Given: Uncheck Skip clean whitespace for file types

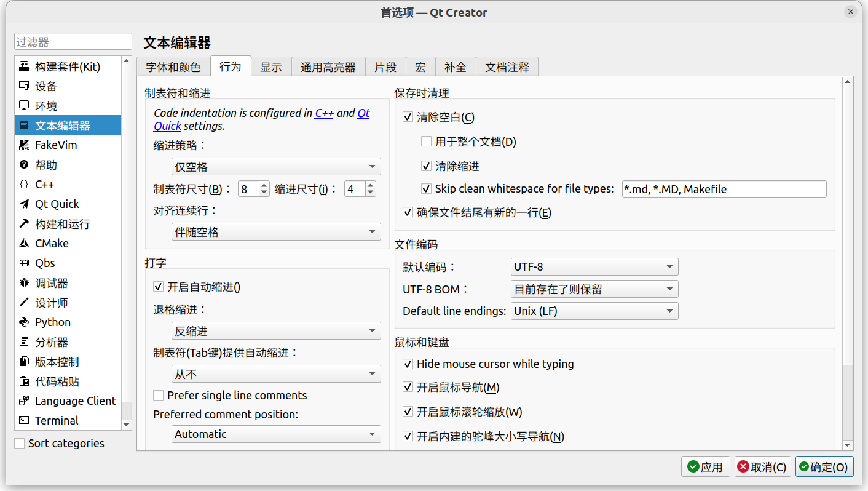Looking at the screenshot, I should coord(426,189).
